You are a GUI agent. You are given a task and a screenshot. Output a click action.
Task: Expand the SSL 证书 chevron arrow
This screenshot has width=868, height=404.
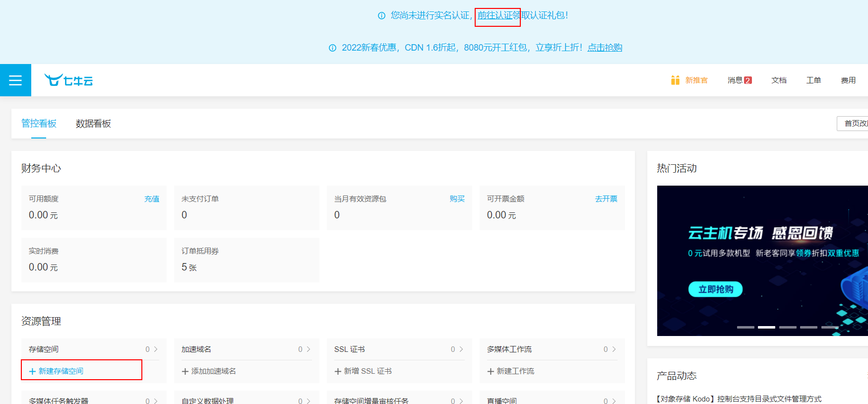click(x=461, y=349)
